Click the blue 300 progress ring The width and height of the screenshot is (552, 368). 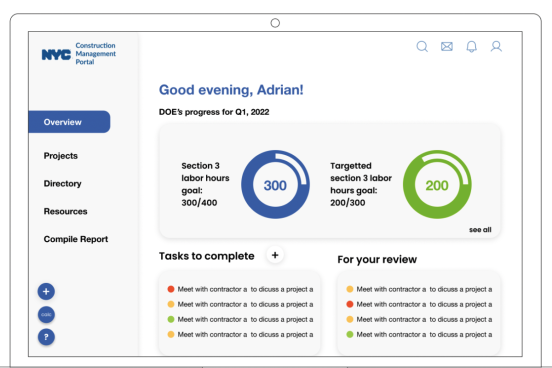275,185
